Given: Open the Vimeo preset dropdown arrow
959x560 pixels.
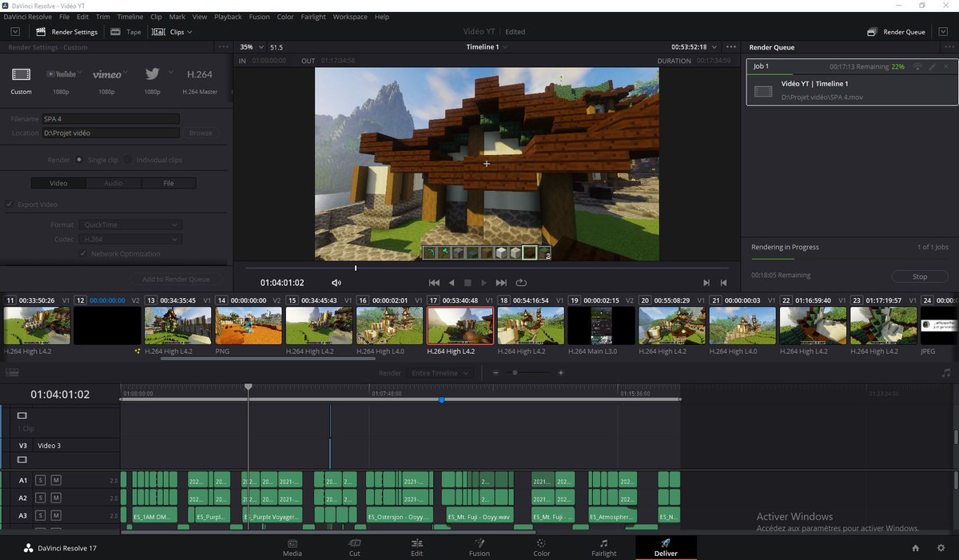Looking at the screenshot, I should (125, 73).
